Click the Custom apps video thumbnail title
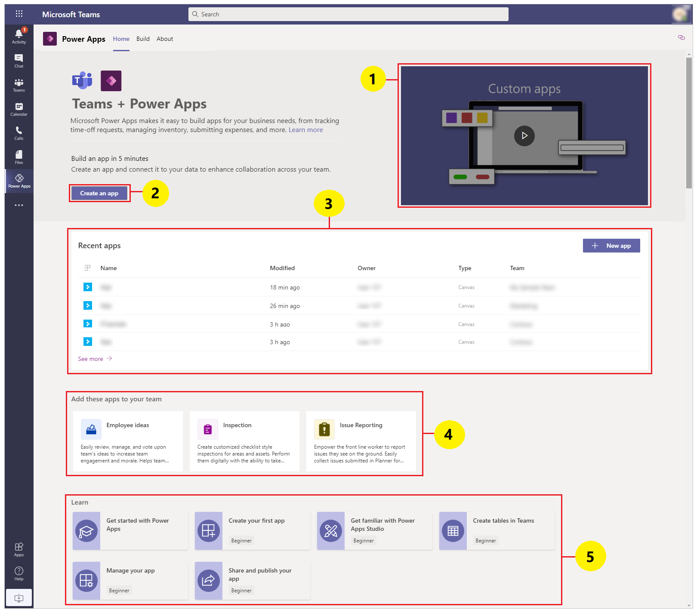The width and height of the screenshot is (700, 616). coord(524,89)
